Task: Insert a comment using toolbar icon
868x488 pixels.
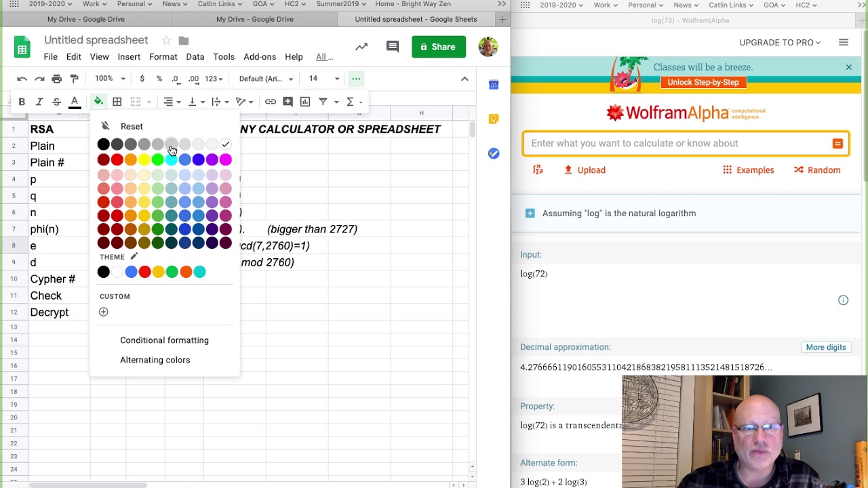Action: pyautogui.click(x=288, y=102)
